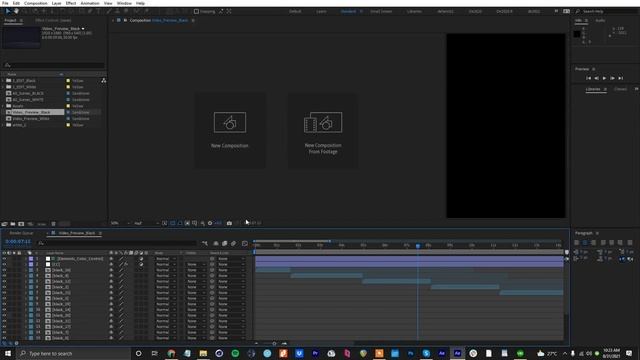Viewport: 640px width, 360px height.
Task: Switch to Effect Controls panel tab
Action: (53, 20)
